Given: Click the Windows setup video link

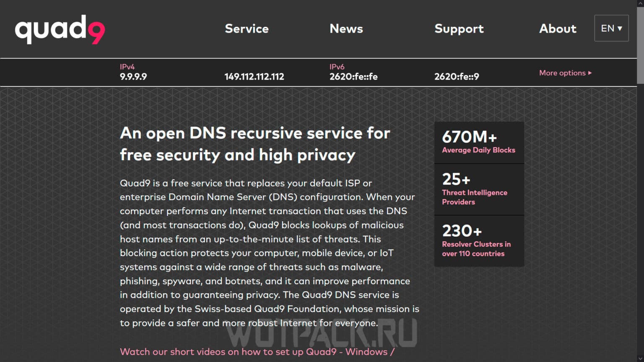Looking at the screenshot, I should coord(368,352).
